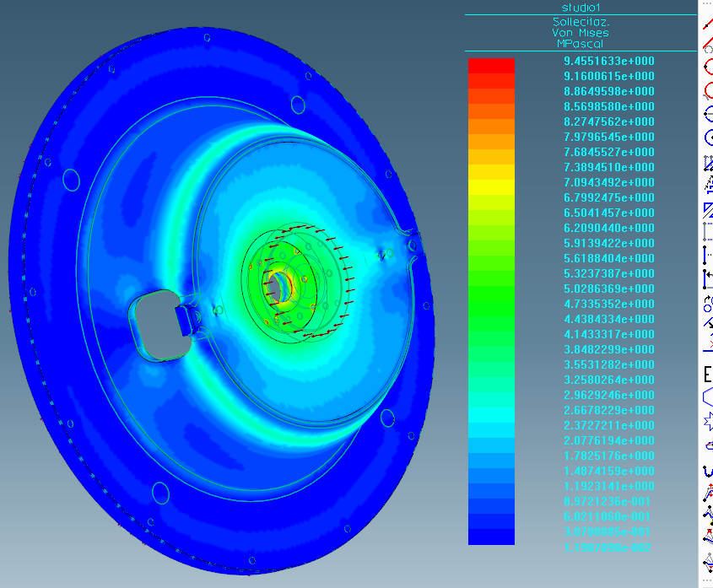713x588 pixels.
Task: Click the studio1 study title in the legend
Action: (581, 8)
